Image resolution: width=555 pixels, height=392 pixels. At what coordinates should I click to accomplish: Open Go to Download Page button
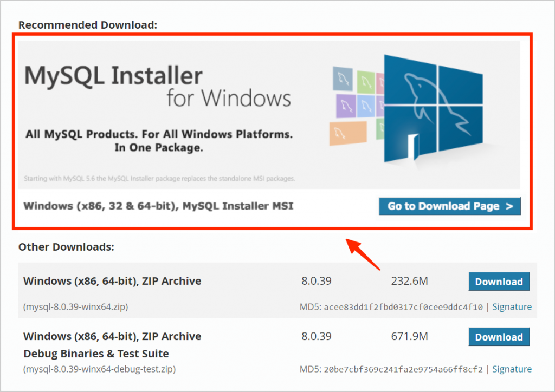point(450,206)
